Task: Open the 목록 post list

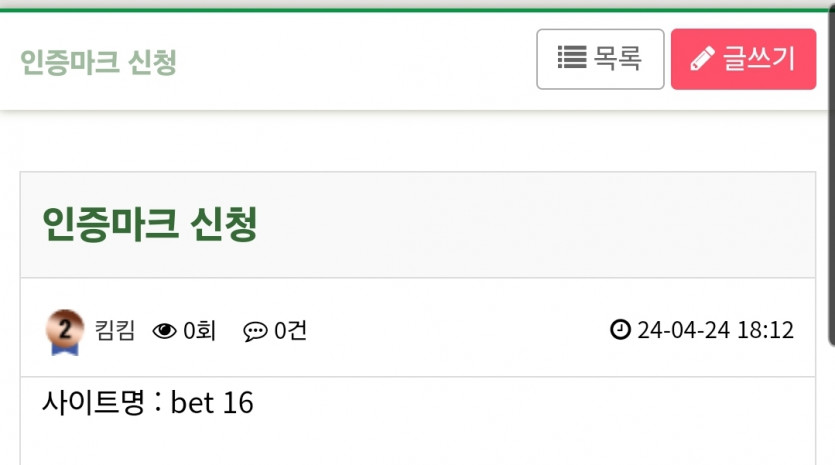Action: tap(600, 59)
